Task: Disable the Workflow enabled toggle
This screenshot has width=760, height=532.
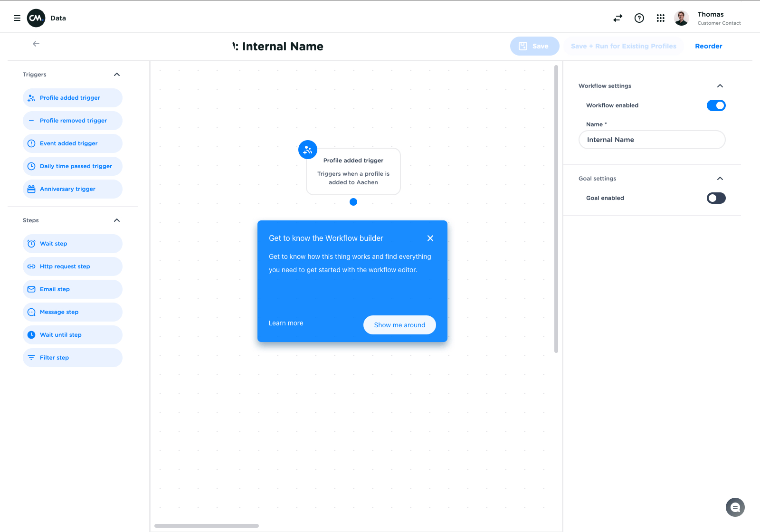Action: point(716,105)
